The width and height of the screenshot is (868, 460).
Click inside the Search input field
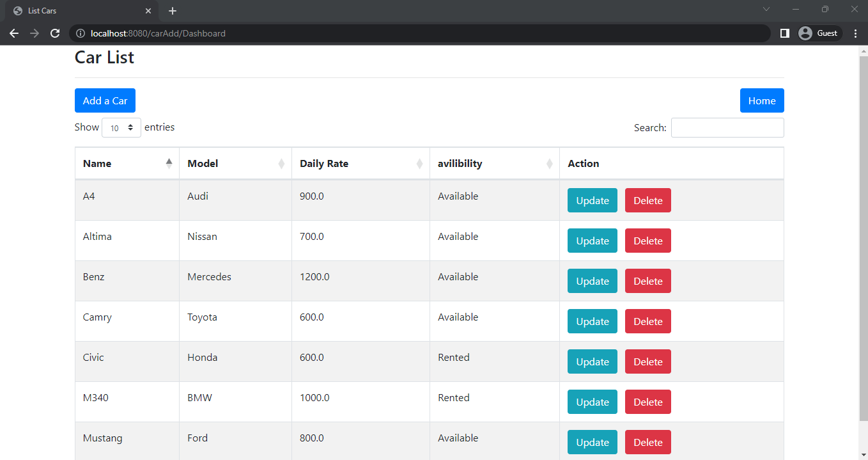(x=727, y=127)
